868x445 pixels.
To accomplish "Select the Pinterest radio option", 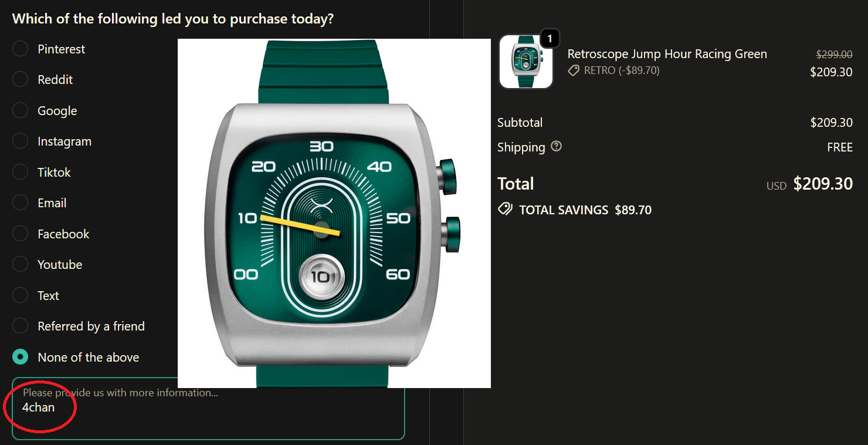I will tap(21, 49).
